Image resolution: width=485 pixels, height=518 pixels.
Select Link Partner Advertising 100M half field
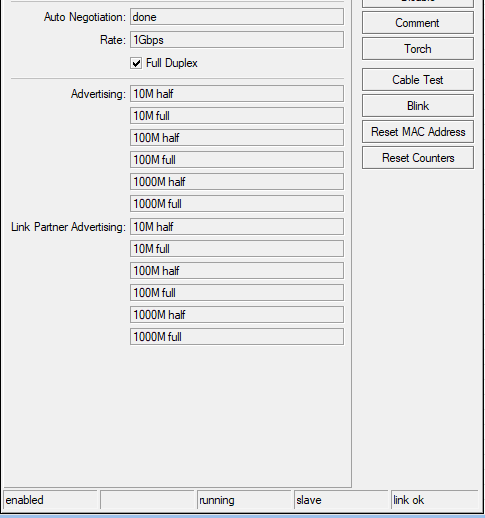tap(237, 271)
